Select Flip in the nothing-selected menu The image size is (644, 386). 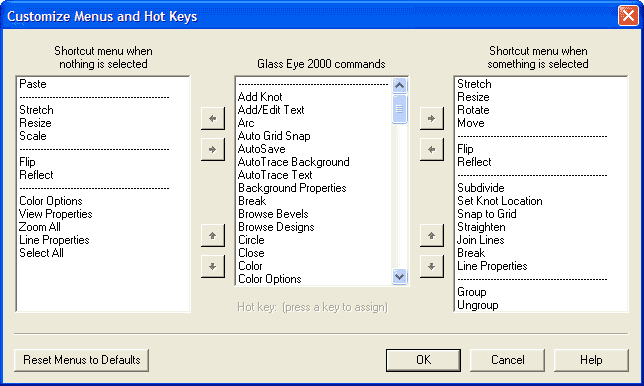(27, 162)
